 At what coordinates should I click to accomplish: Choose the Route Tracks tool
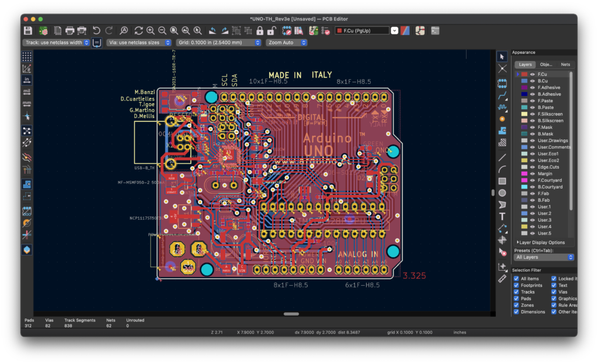click(x=502, y=96)
